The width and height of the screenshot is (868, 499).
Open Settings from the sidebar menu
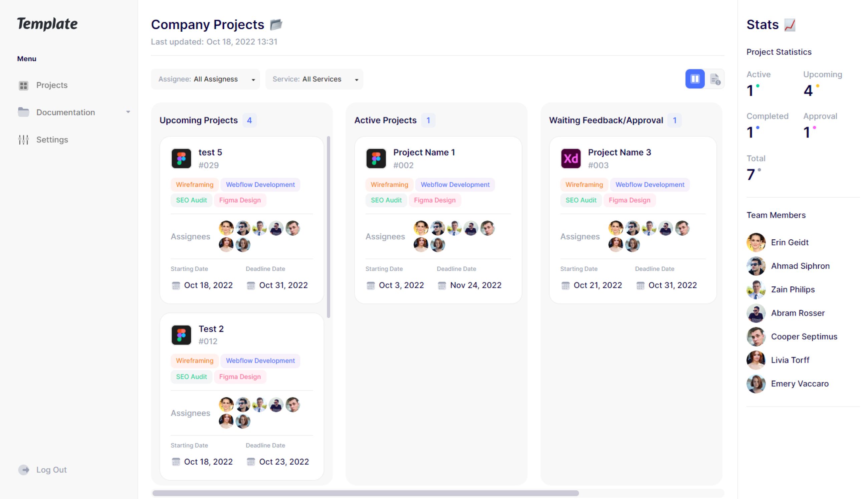(x=52, y=140)
